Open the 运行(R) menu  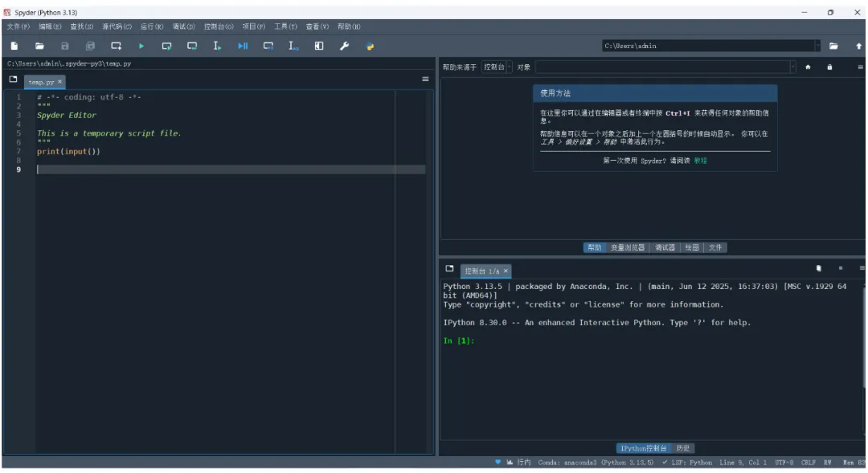tap(151, 27)
